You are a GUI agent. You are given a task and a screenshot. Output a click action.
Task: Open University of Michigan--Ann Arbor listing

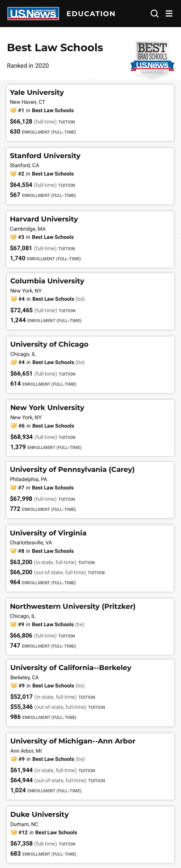(73, 741)
